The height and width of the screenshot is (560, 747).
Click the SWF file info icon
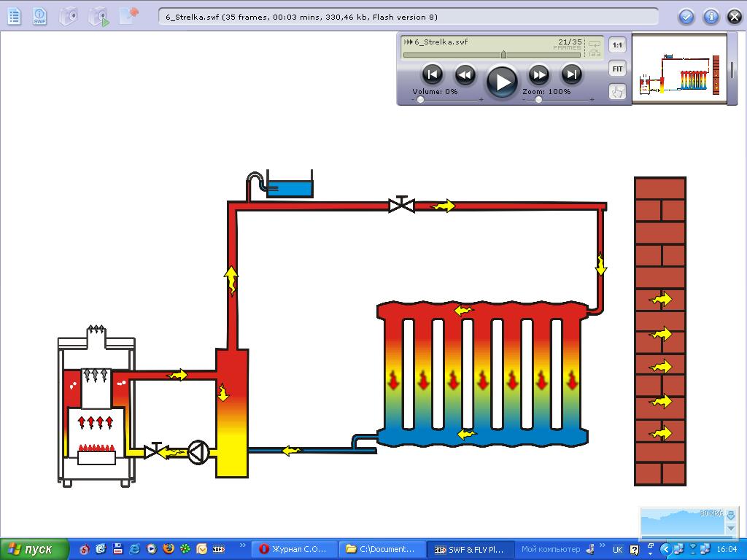(39, 16)
